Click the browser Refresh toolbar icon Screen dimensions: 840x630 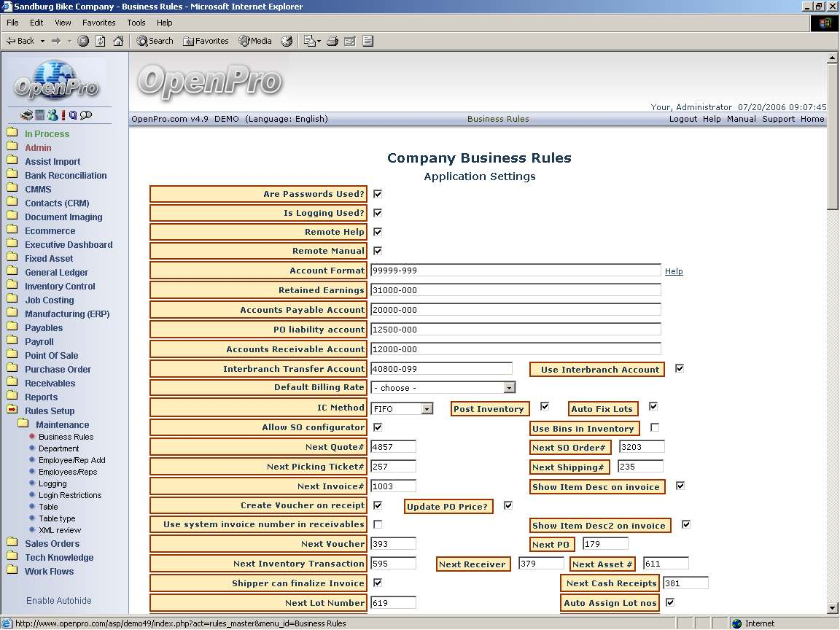point(101,41)
